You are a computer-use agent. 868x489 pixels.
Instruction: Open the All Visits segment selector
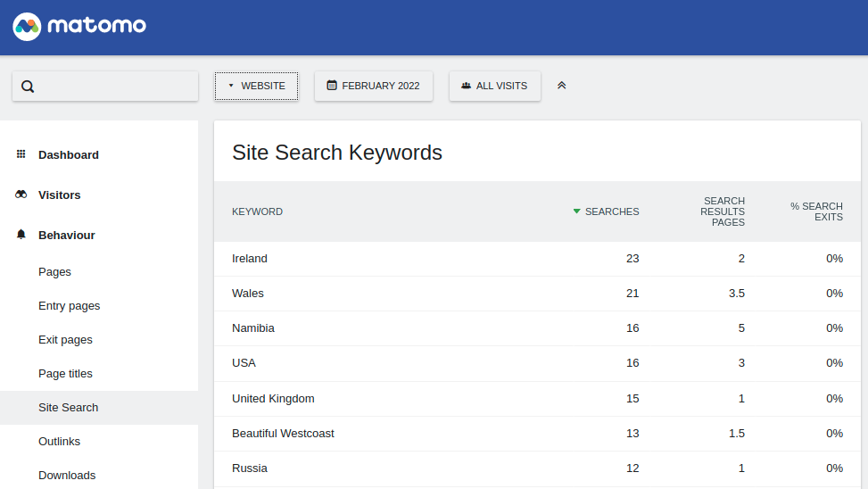pyautogui.click(x=495, y=86)
